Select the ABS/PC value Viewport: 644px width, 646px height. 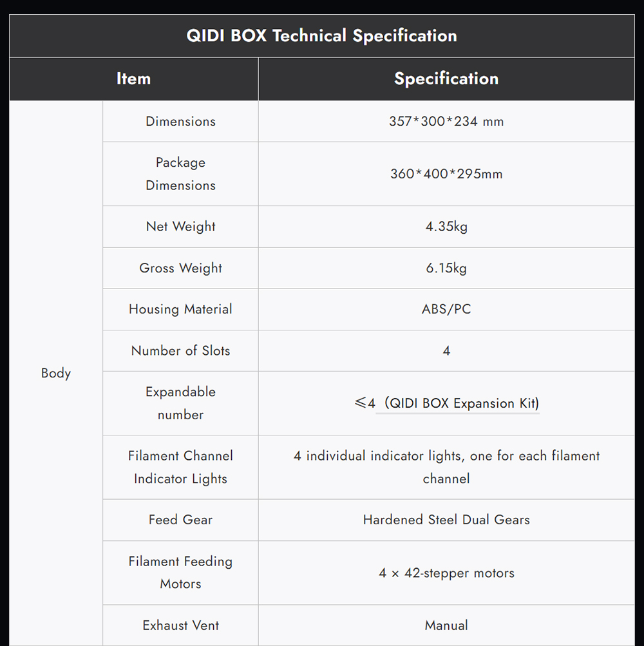(x=446, y=309)
